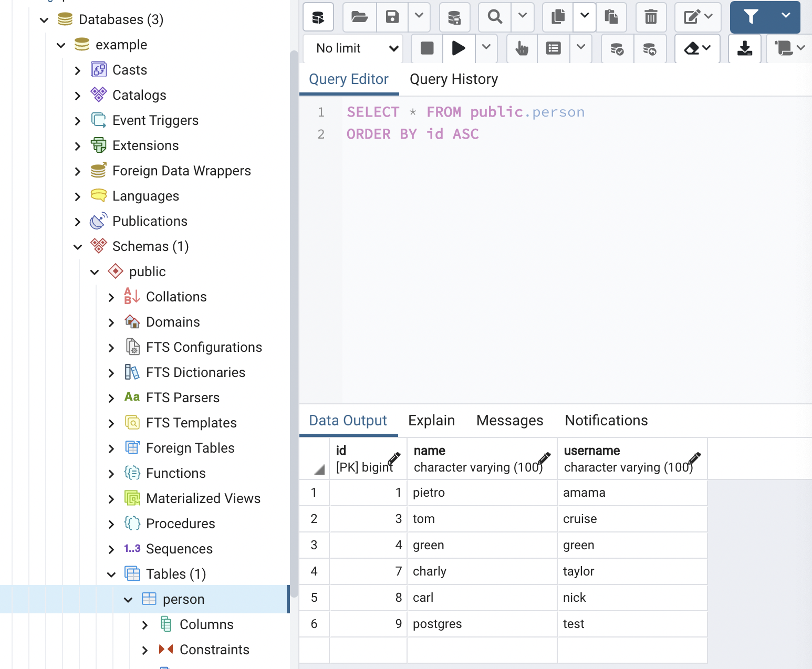Copy the selected rows
The image size is (812, 669).
[557, 17]
